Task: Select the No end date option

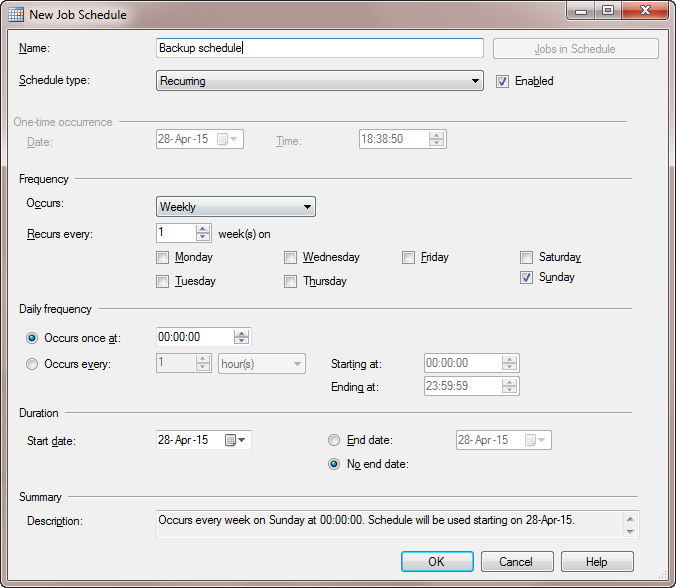Action: [334, 464]
